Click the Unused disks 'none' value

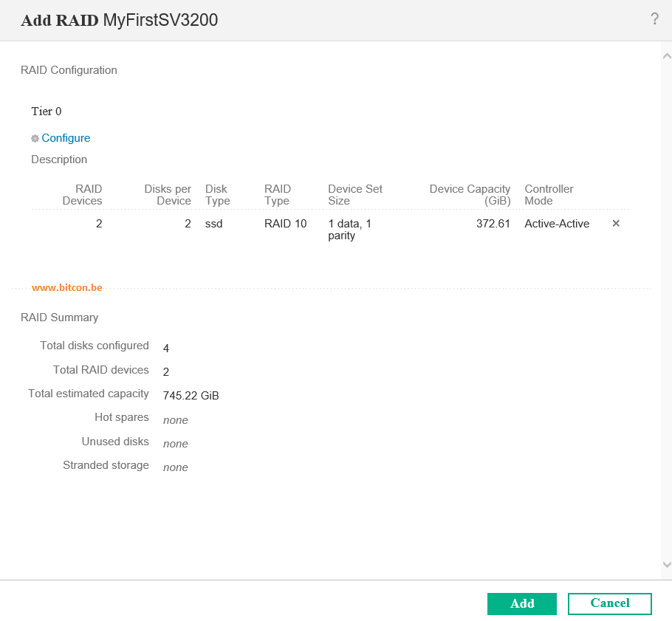click(x=175, y=444)
